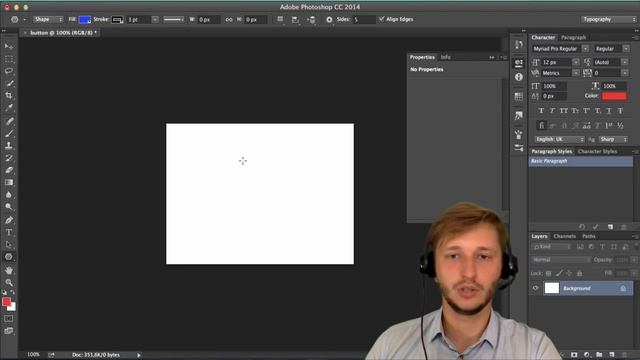Switch to the Paths tab
Image resolution: width=640 pixels, height=360 pixels.
click(588, 236)
